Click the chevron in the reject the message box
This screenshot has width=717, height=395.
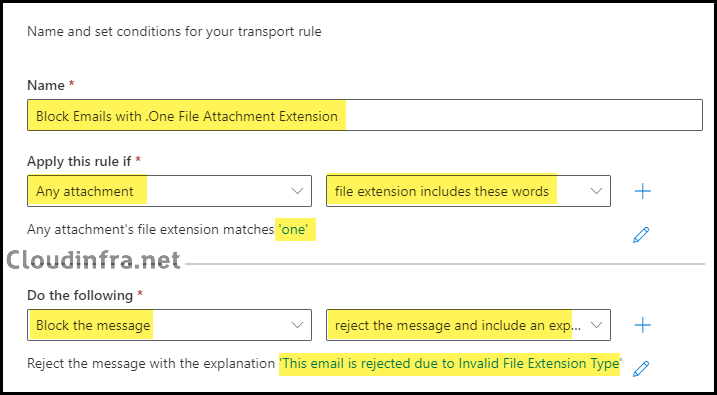tap(596, 325)
